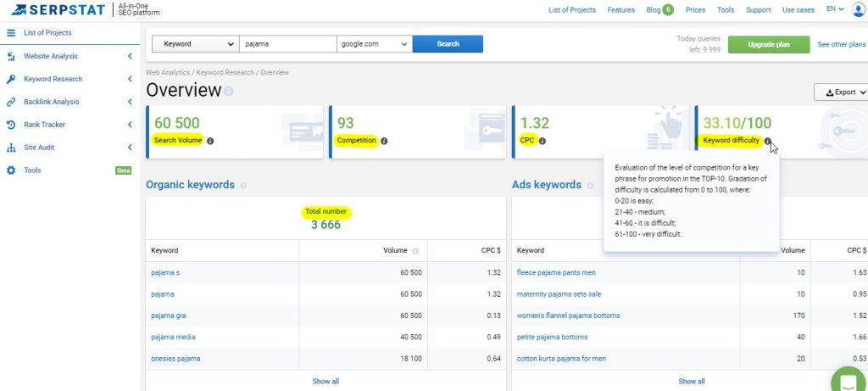This screenshot has height=391, width=868.
Task: Click the Keyword Research key icon
Action: 11,79
